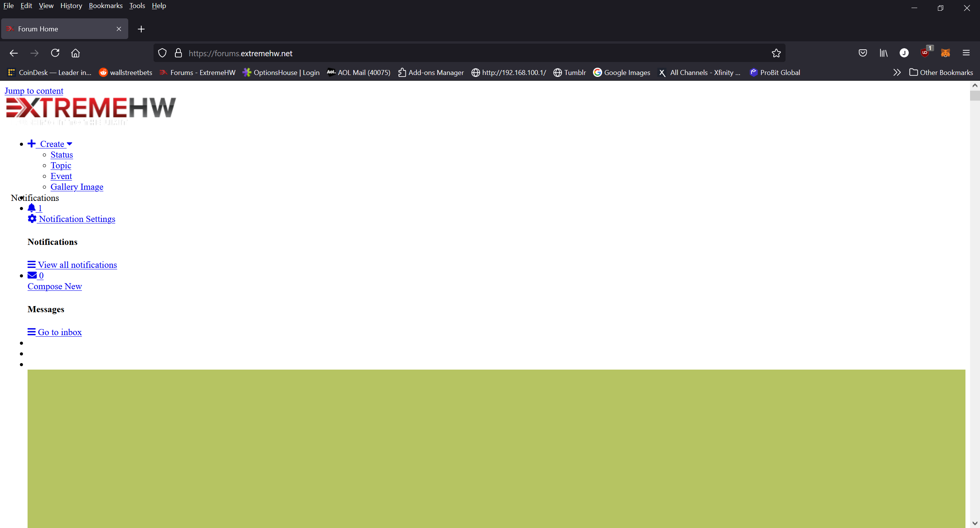Open the Firefox hamburger application menu
Viewport: 980px width, 528px height.
tap(966, 53)
